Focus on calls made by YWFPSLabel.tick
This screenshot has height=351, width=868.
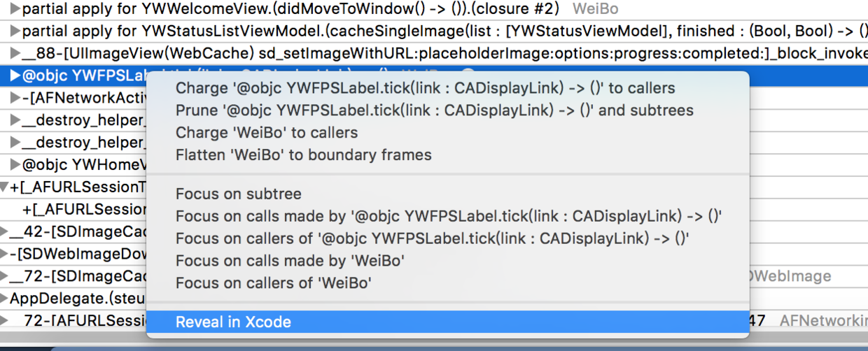tap(448, 216)
